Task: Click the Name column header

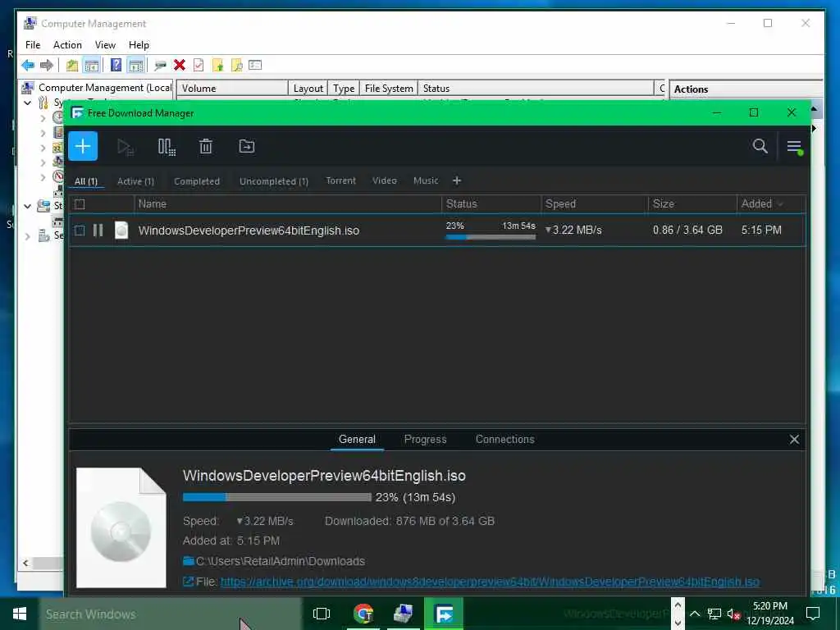Action: (287, 203)
